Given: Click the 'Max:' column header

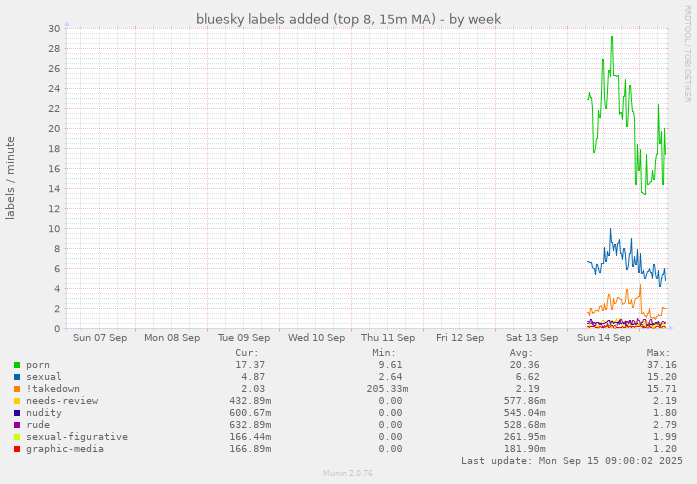Looking at the screenshot, I should click(658, 353).
